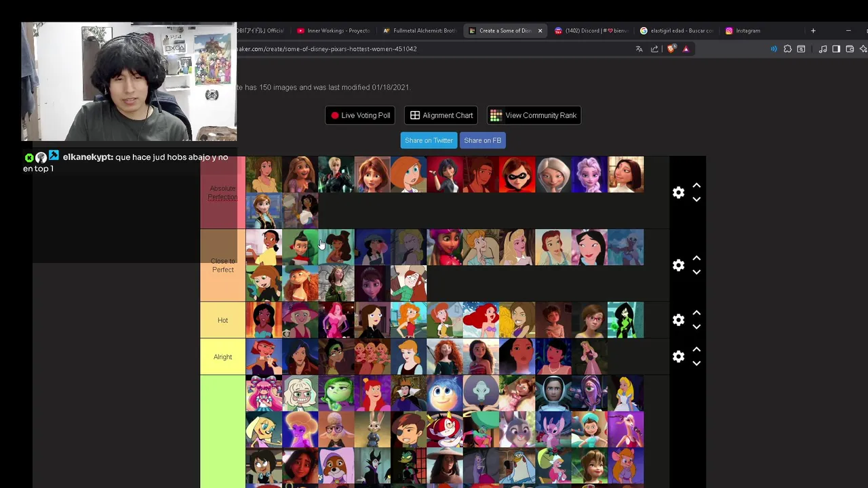Move Alright tier down with chevron

[x=696, y=363]
